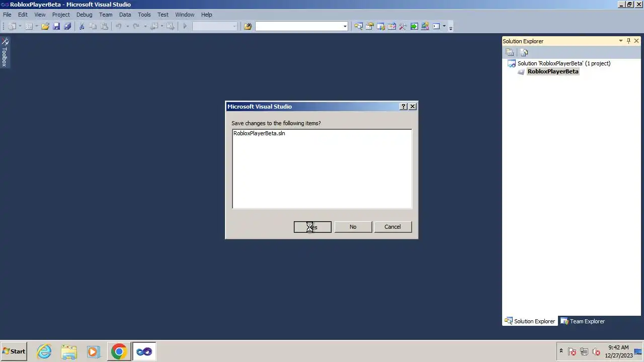The height and width of the screenshot is (362, 644).
Task: Click the Find in Files icon
Action: tap(248, 26)
